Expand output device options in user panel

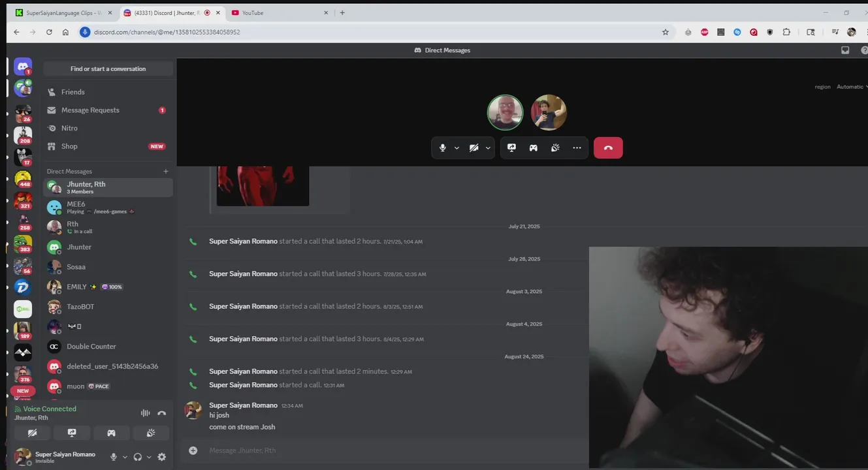tap(149, 457)
